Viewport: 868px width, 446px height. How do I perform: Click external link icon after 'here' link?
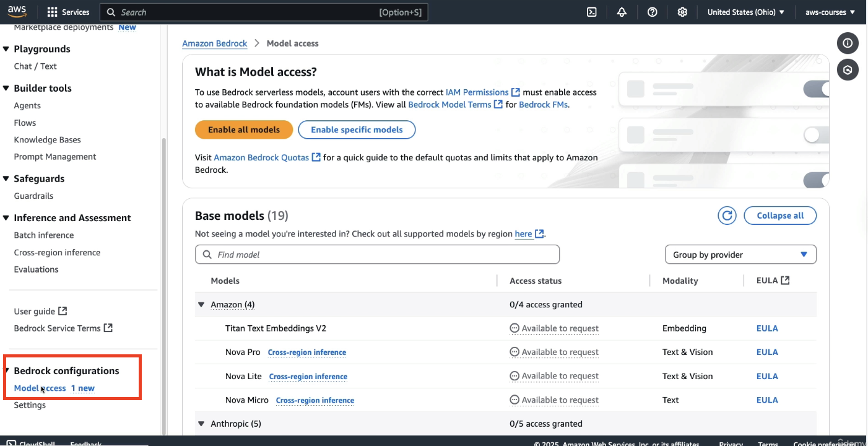539,234
